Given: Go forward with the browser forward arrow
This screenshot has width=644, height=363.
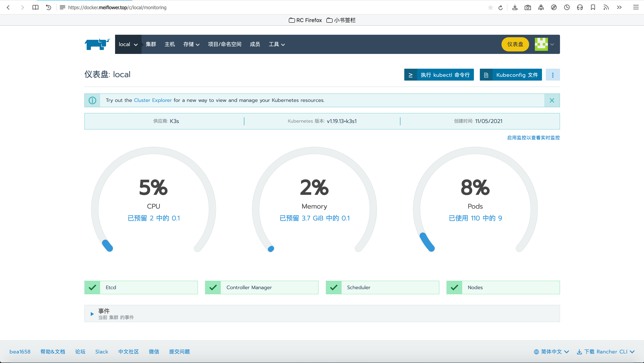Looking at the screenshot, I should (22, 7).
